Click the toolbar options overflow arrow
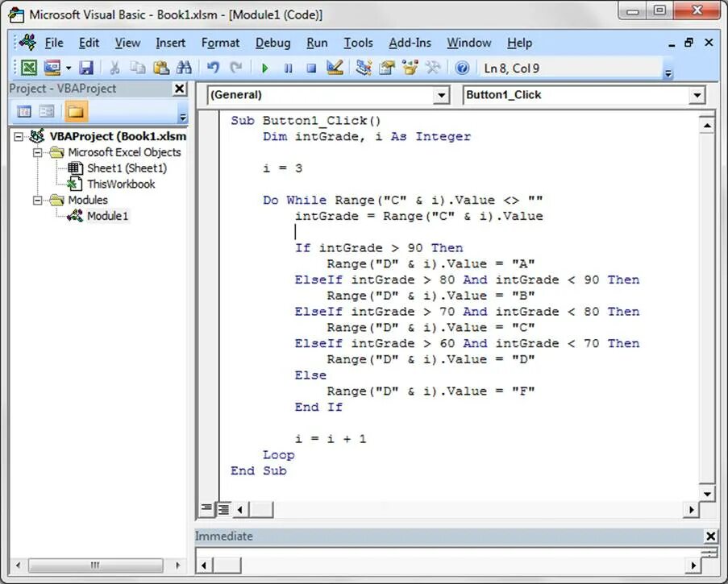The image size is (728, 584). point(668,73)
